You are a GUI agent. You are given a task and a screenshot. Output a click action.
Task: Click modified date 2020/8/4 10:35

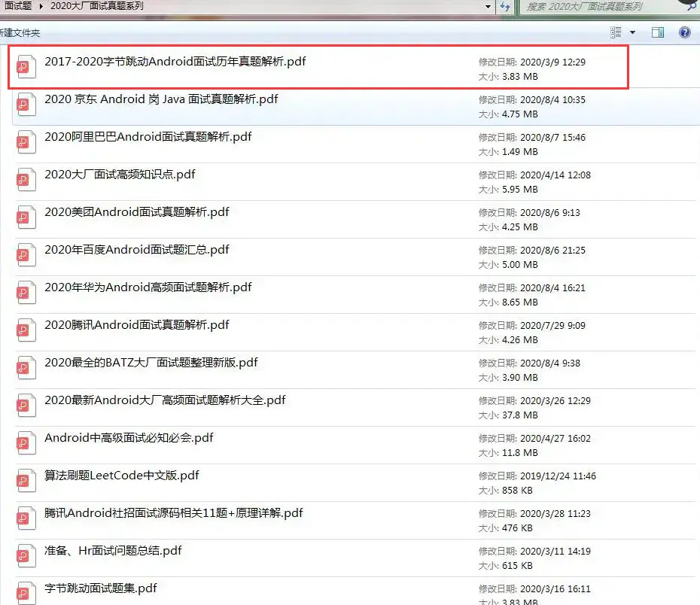tap(552, 100)
